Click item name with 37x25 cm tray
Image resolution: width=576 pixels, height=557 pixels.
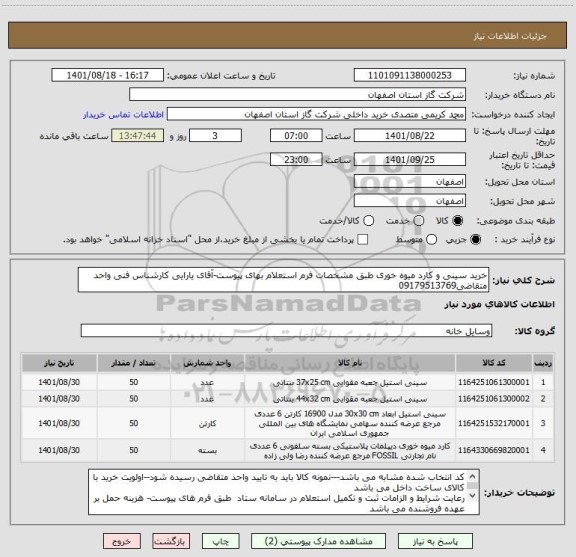click(x=350, y=382)
